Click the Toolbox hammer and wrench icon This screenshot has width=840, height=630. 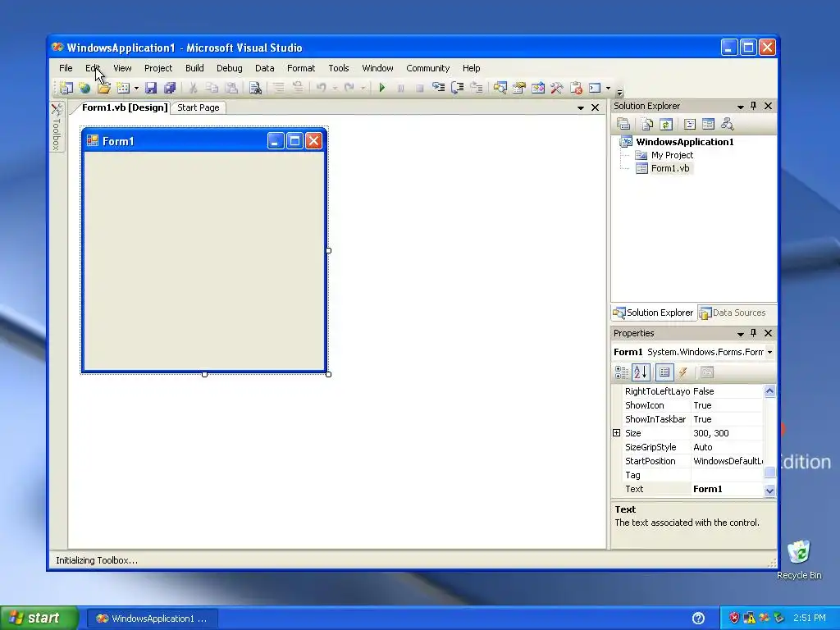(x=557, y=87)
